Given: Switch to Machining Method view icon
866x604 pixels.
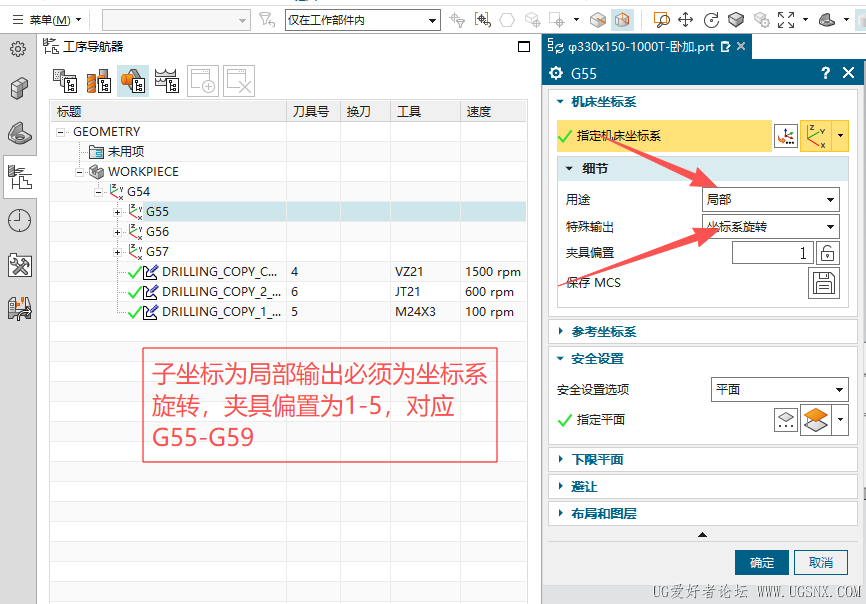Looking at the screenshot, I should click(x=167, y=81).
